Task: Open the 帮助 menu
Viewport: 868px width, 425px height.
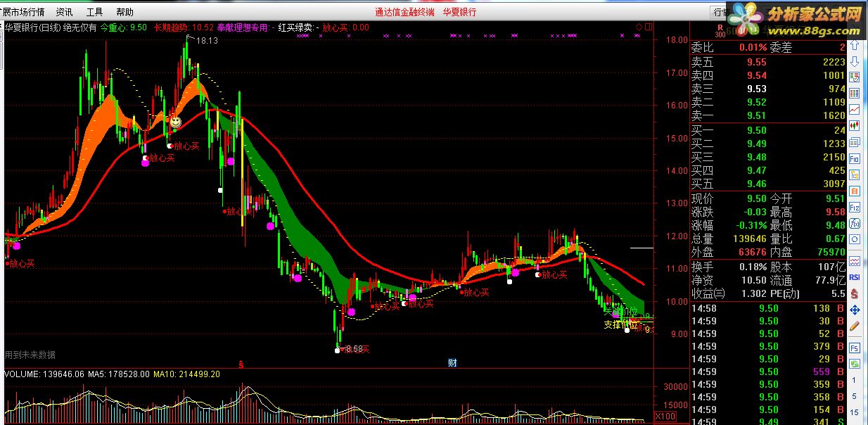Action: (x=125, y=12)
